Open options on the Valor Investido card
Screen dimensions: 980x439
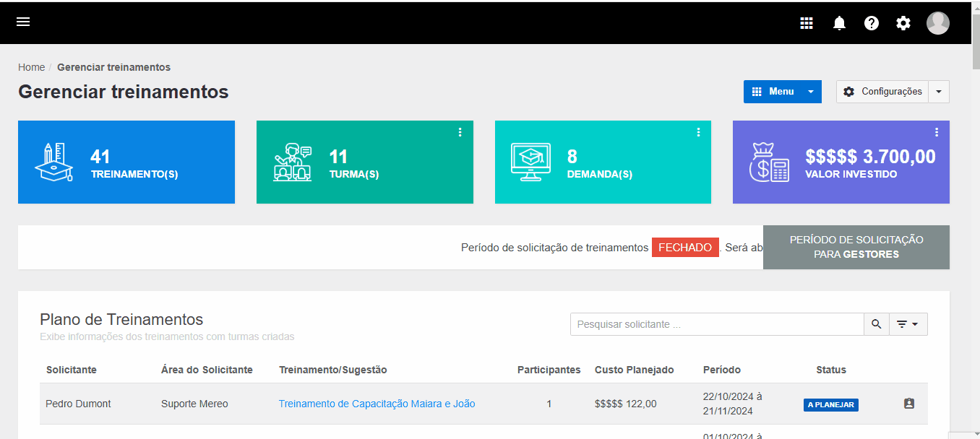[937, 131]
